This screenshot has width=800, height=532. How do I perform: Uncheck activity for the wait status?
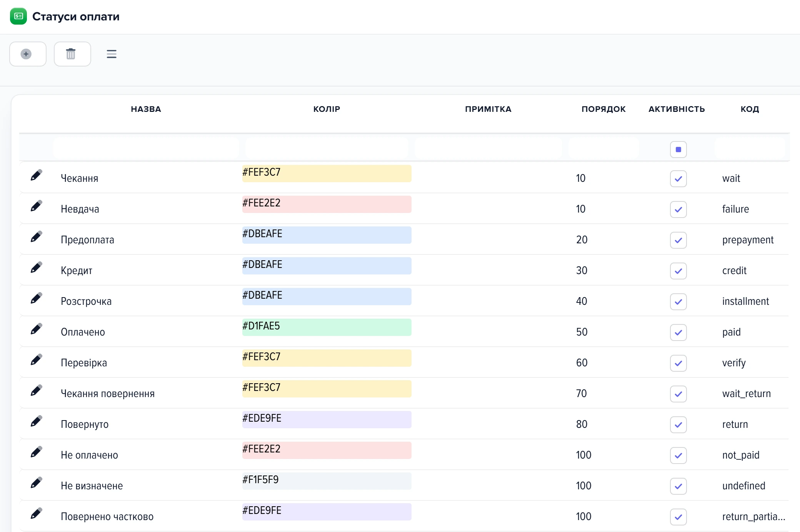point(678,179)
